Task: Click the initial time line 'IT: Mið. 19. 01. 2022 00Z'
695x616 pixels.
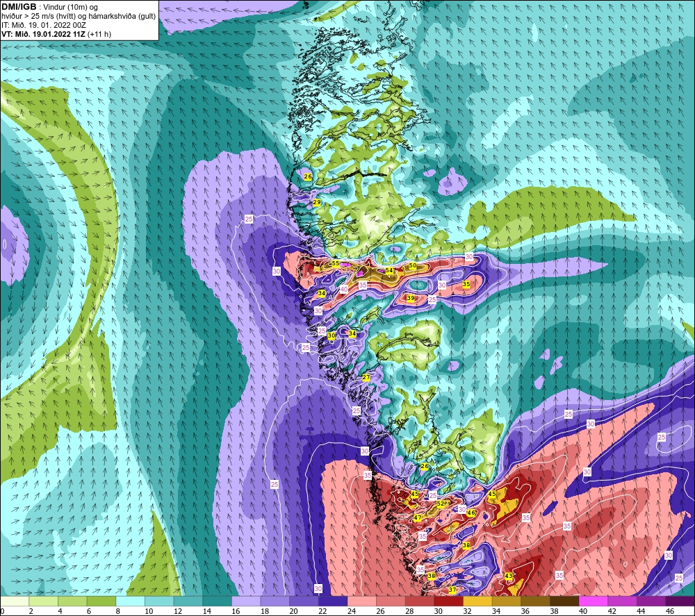Action: coord(43,25)
